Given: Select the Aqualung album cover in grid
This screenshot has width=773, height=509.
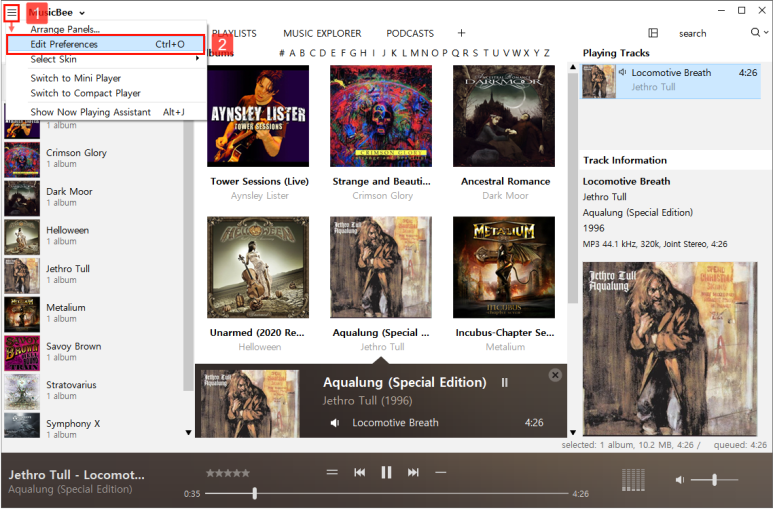Looking at the screenshot, I should (x=381, y=267).
